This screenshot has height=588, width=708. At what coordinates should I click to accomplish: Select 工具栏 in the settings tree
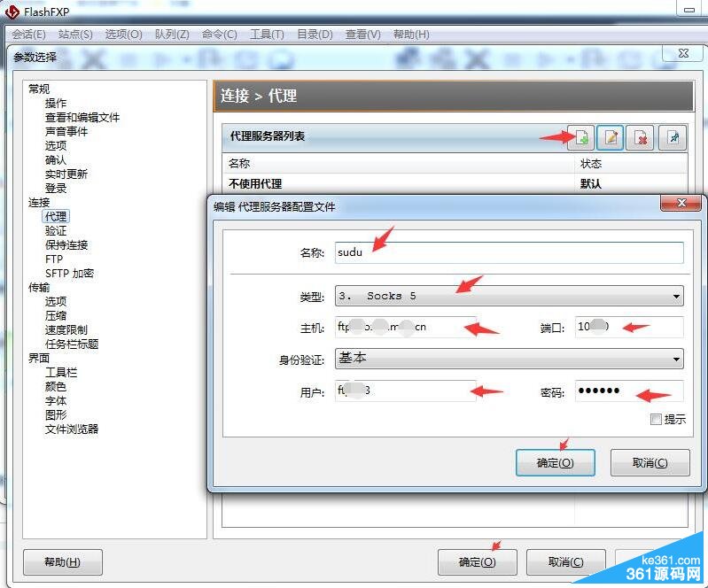(x=61, y=372)
